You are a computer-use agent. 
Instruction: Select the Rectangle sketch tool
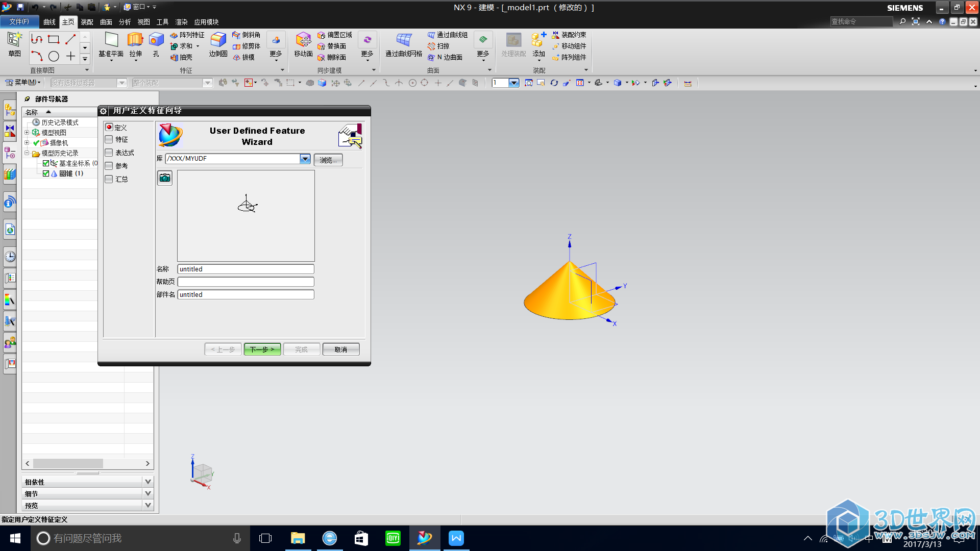[54, 39]
